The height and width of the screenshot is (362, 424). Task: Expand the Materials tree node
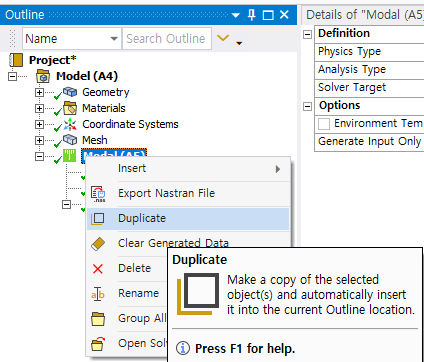(x=39, y=108)
